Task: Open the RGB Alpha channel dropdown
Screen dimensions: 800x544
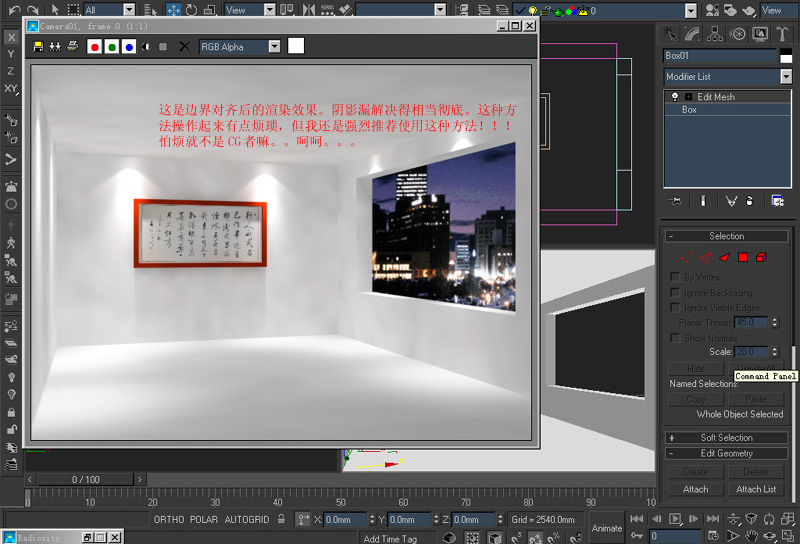Action: pos(240,46)
